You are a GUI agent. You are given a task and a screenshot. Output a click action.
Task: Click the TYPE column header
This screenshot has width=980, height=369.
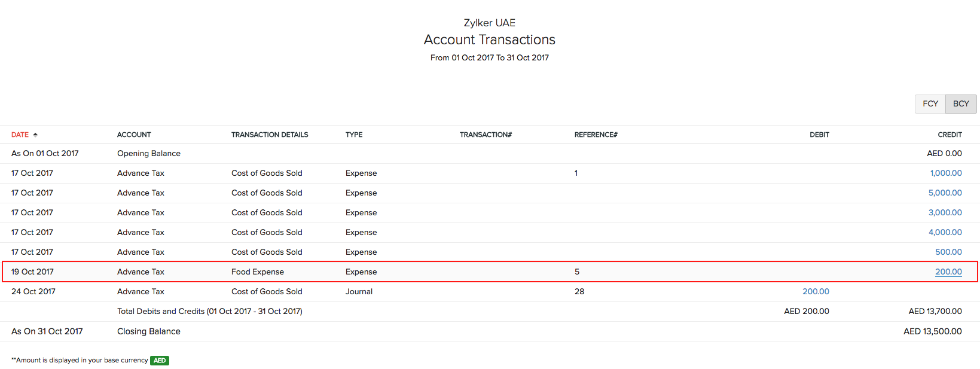(354, 135)
